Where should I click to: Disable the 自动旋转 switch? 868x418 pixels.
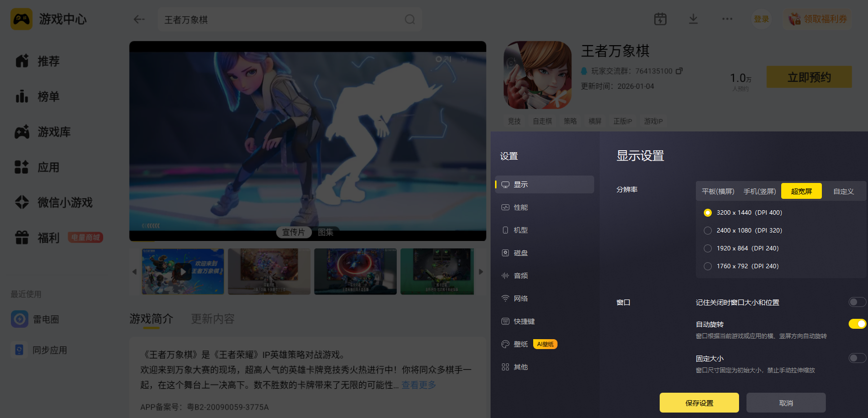[x=857, y=324]
